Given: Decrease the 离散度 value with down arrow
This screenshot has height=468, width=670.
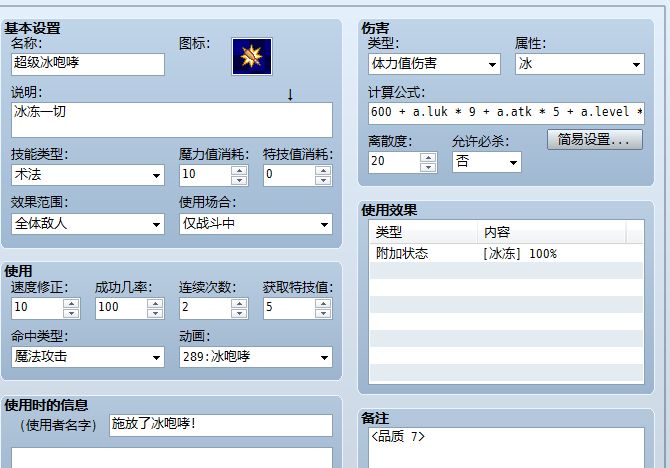Looking at the screenshot, I should pos(428,167).
